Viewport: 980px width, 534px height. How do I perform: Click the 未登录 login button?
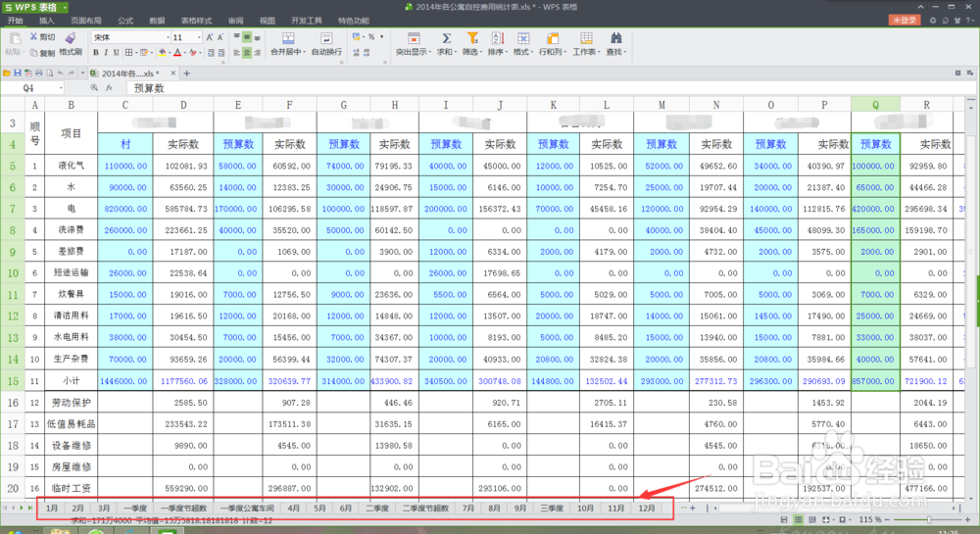(904, 20)
